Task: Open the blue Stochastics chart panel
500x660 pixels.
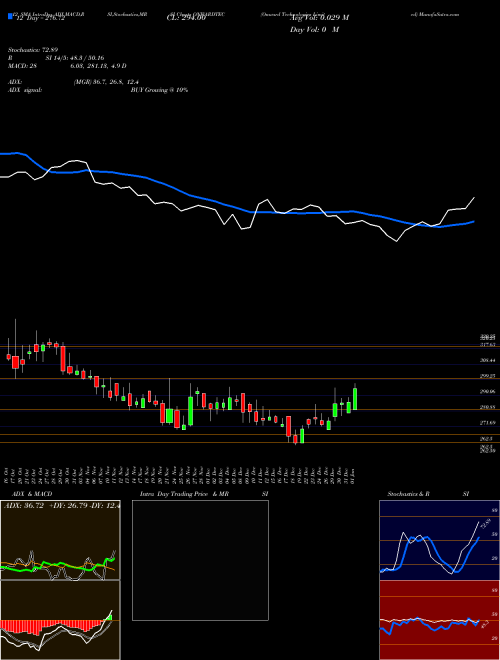Action: (x=439, y=540)
